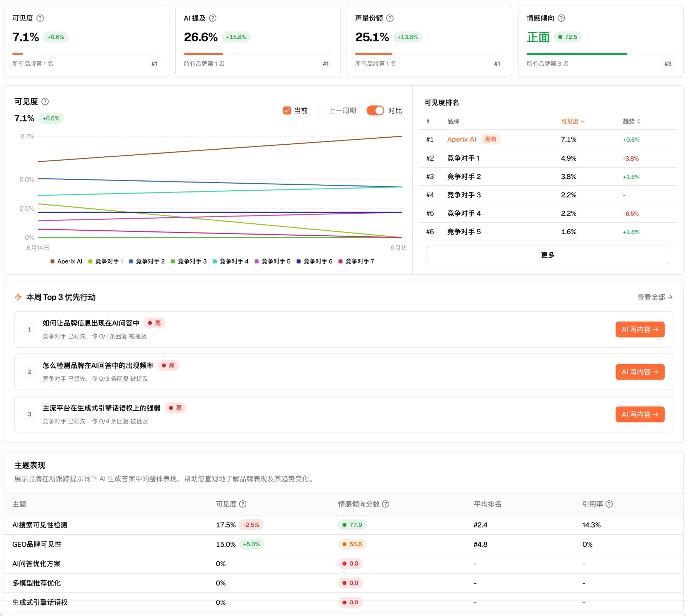Sort ranking by 可见度 column dropdown
This screenshot has width=686, height=616.
click(572, 121)
